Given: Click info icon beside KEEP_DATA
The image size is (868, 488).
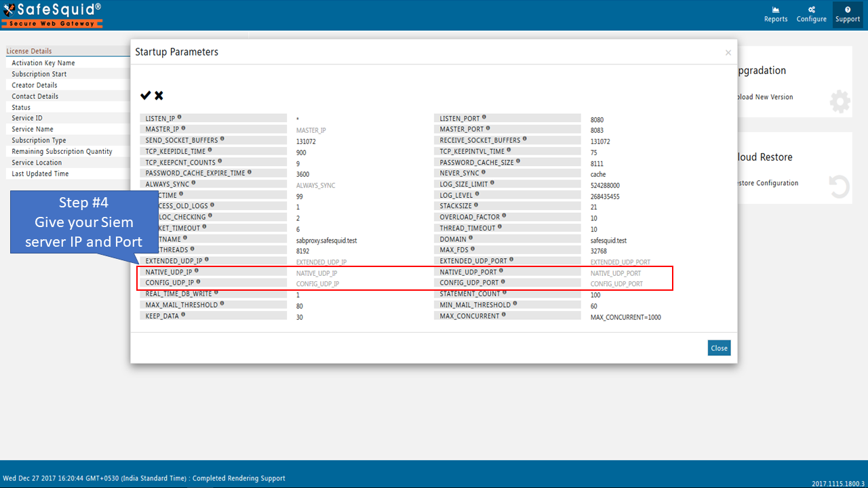Looking at the screenshot, I should tap(180, 315).
